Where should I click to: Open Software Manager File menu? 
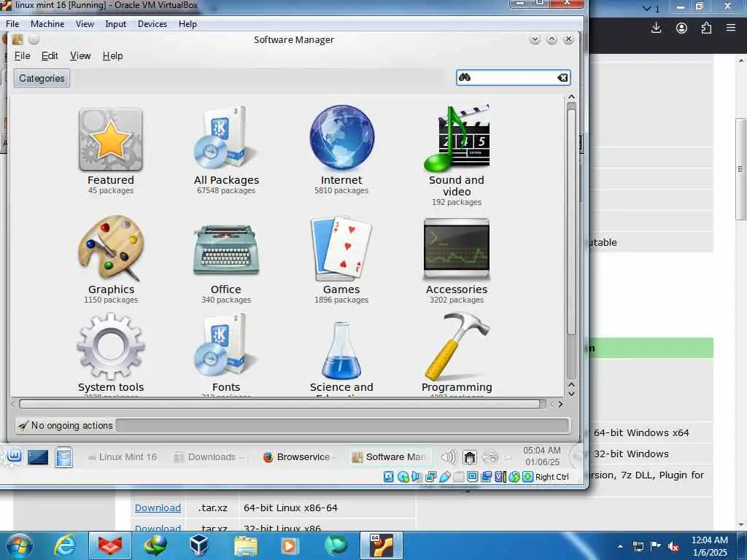pos(22,55)
